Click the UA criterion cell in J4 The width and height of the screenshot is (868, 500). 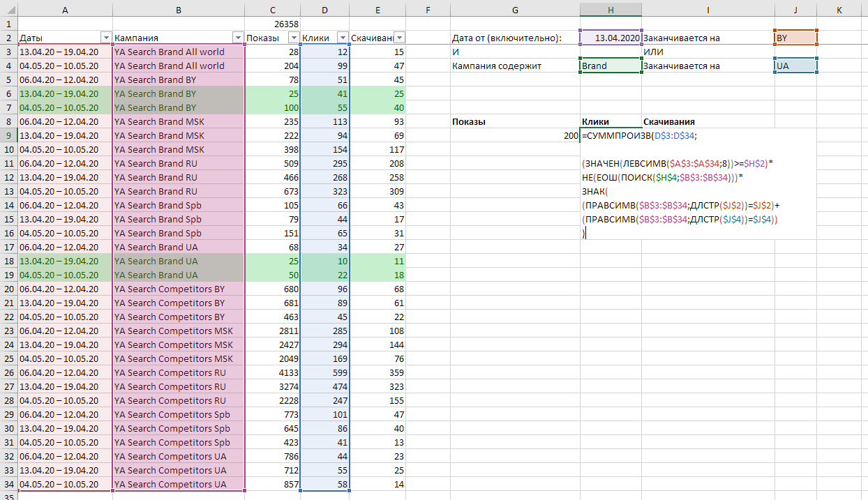pyautogui.click(x=795, y=66)
